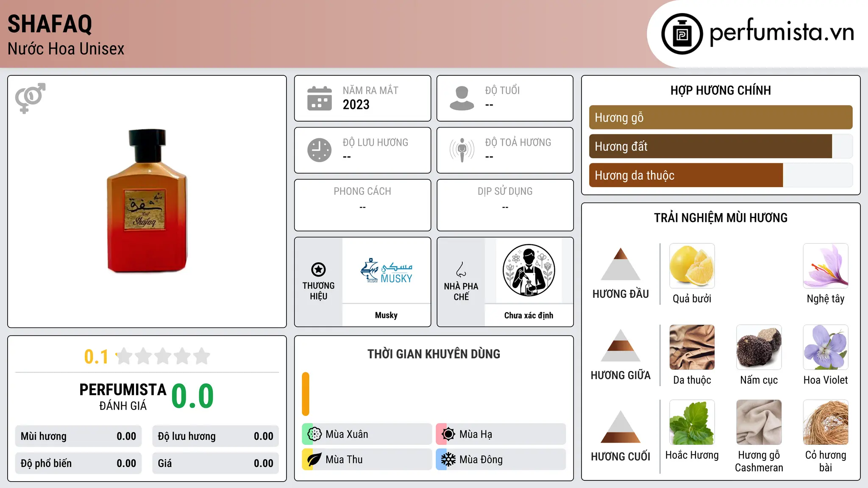This screenshot has width=868, height=488.
Task: Click the Trải nghiệm mùi hương heading
Action: [x=721, y=218]
